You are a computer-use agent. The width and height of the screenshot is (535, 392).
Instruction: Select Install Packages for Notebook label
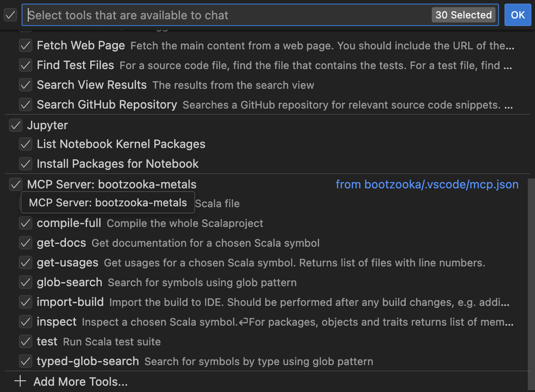[118, 164]
